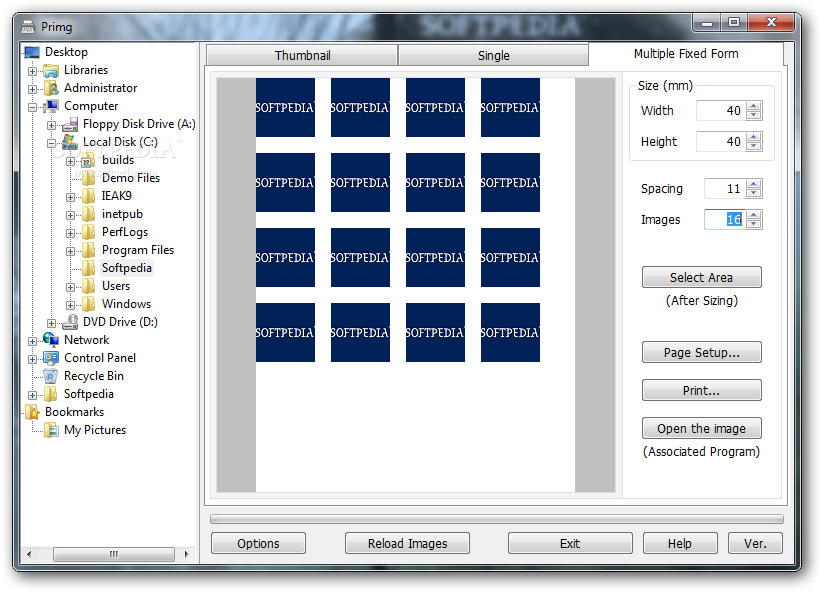Select the Softpedia folder under Local Disk
The image size is (822, 592).
(126, 268)
